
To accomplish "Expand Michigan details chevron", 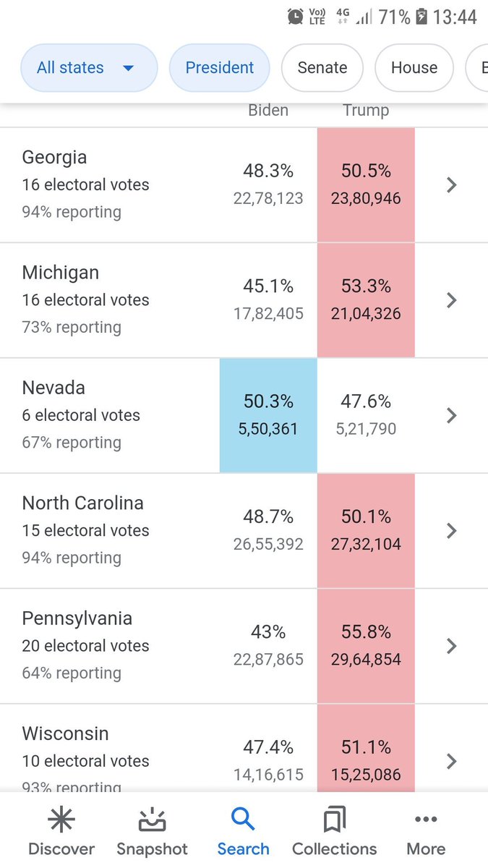I will [x=452, y=300].
